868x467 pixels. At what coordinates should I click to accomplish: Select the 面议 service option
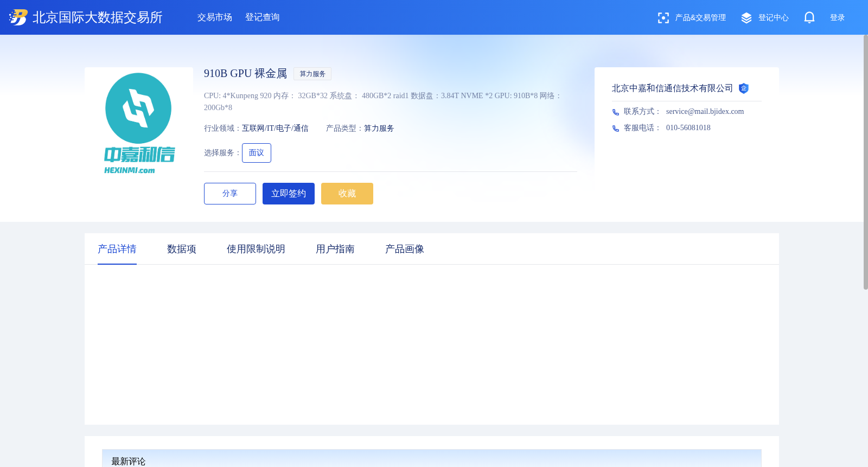coord(257,153)
